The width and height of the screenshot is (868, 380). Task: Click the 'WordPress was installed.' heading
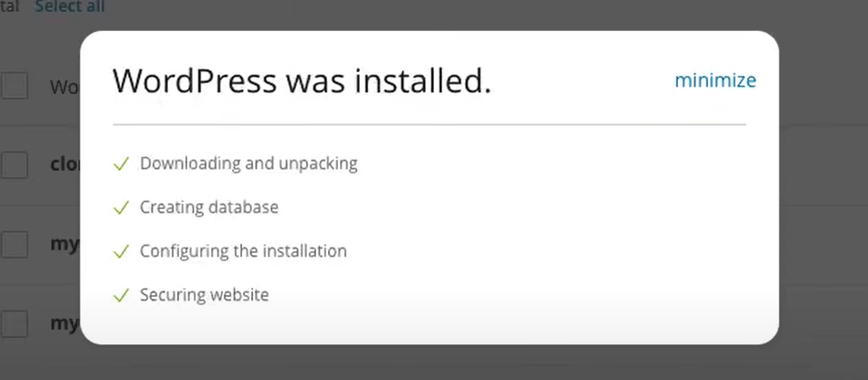coord(302,81)
